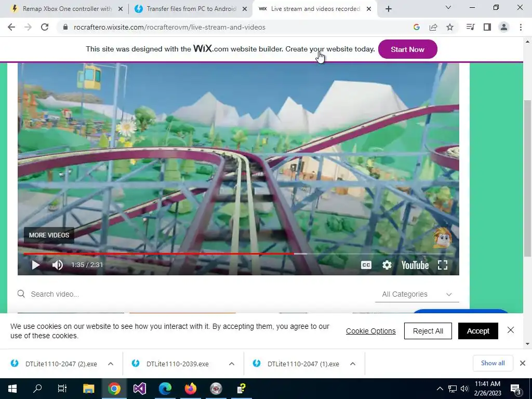Open network status tray icon
Viewport: 532px width, 399px height.
(453, 389)
